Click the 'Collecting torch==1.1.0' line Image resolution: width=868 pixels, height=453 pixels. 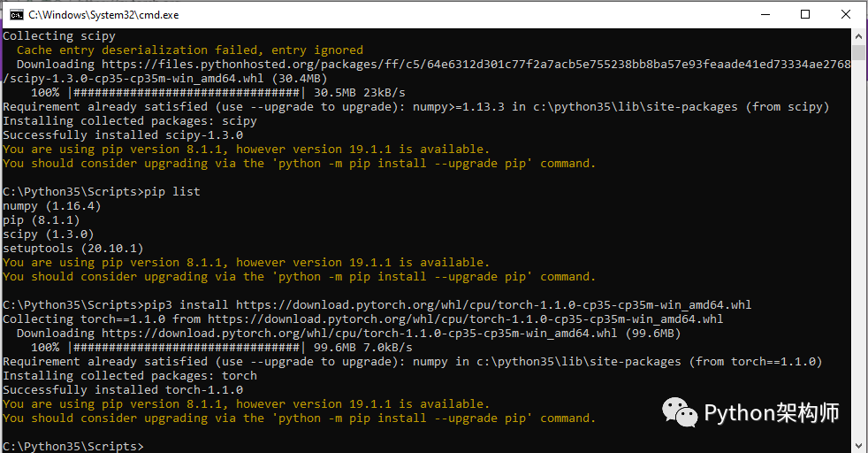(x=363, y=319)
